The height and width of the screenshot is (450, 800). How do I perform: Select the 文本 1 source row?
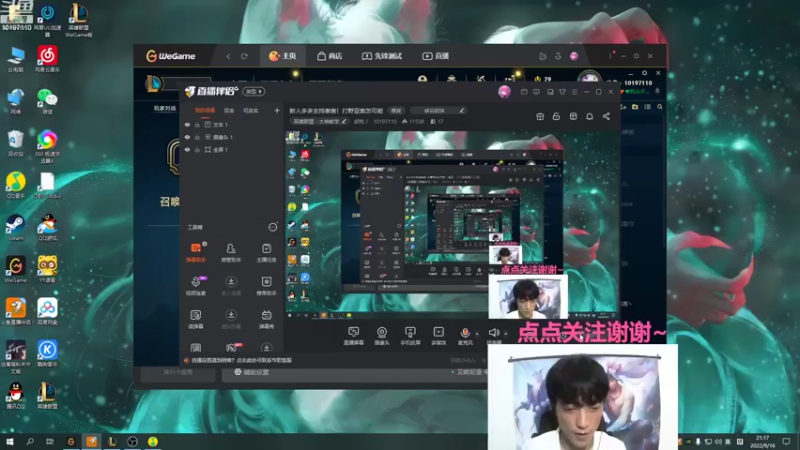[232, 124]
